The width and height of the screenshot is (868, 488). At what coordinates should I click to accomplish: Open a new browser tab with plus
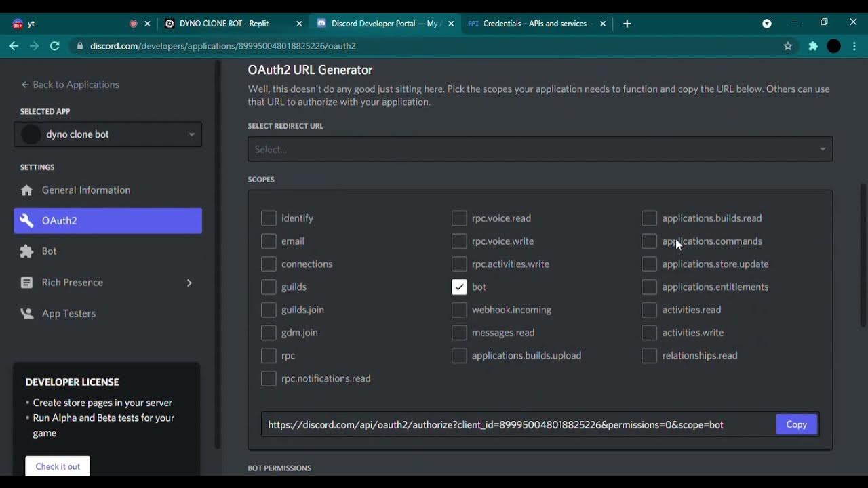[627, 24]
